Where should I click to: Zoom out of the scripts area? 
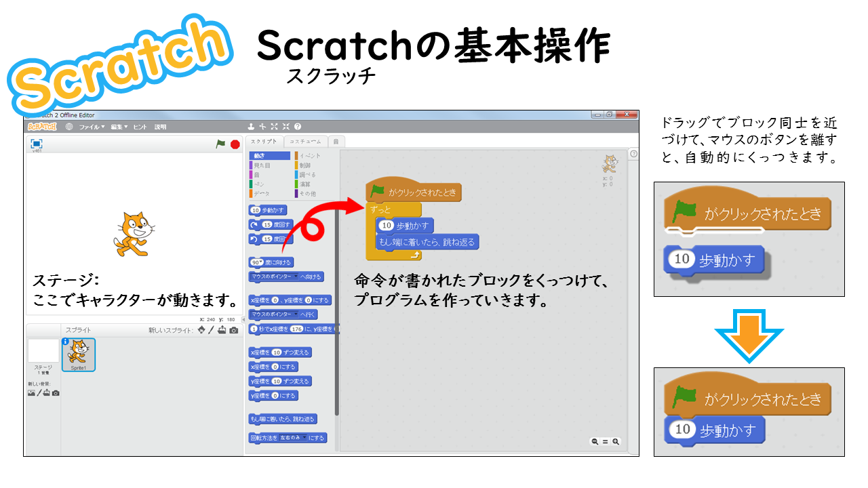595,442
